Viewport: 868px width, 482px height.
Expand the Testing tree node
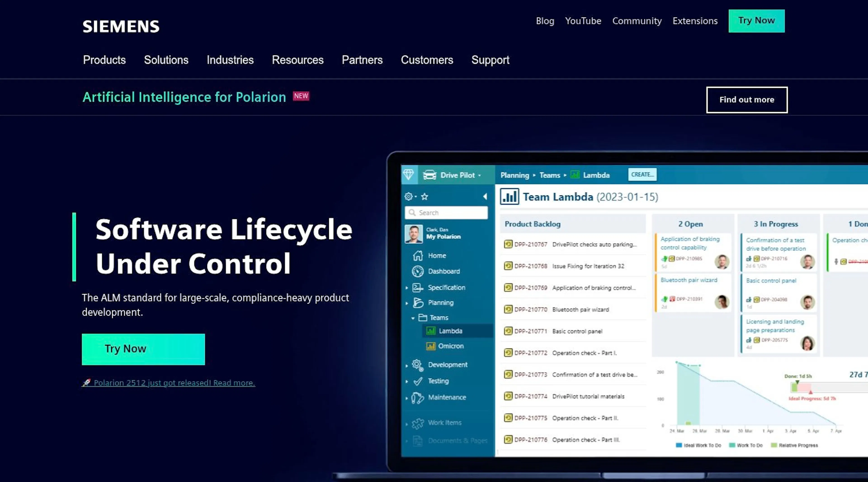point(407,381)
